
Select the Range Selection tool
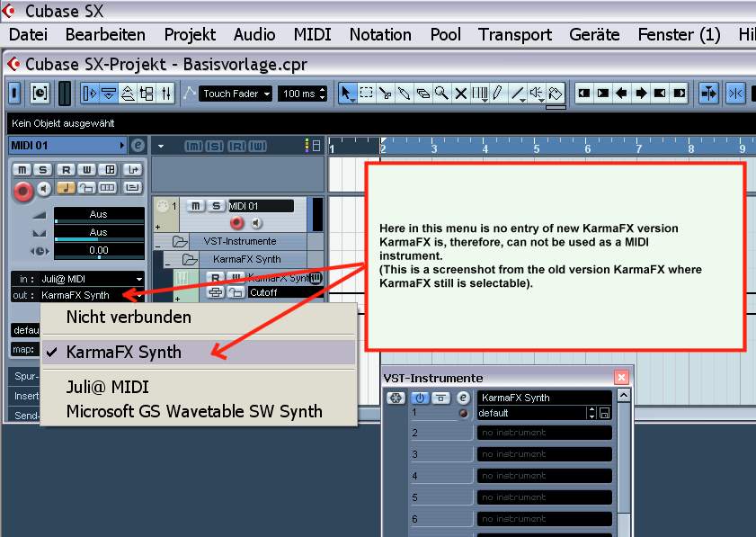pos(367,94)
